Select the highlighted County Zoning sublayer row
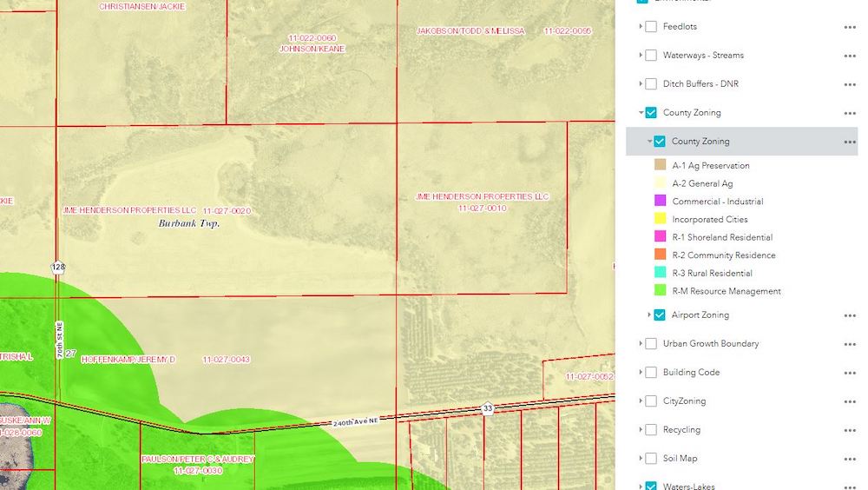The width and height of the screenshot is (868, 490). tap(700, 142)
